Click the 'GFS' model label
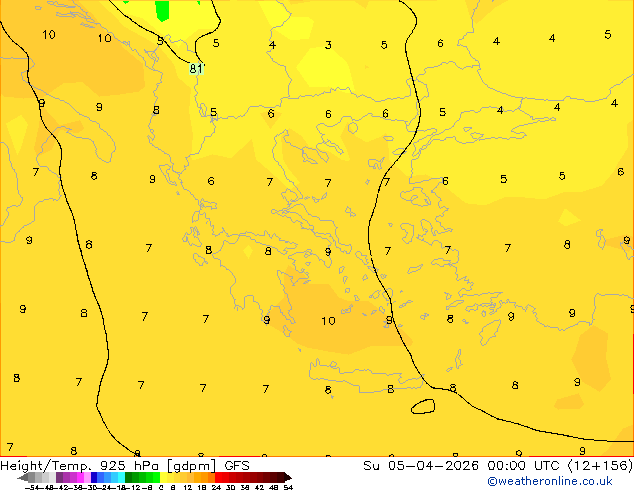This screenshot has height=490, width=634. coord(237,466)
